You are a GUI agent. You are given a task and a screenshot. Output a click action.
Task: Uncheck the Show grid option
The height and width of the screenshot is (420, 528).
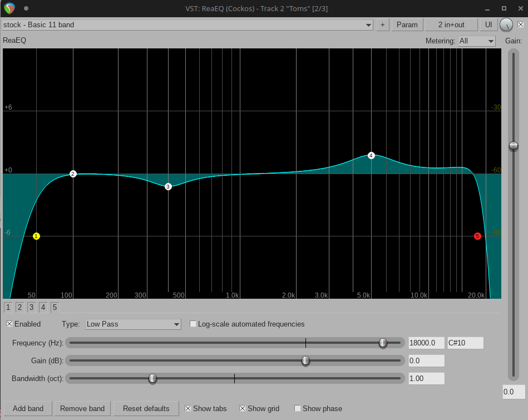pyautogui.click(x=243, y=408)
